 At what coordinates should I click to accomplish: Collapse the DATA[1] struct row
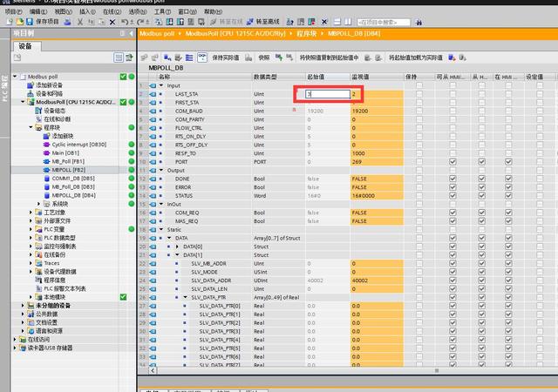[x=177, y=255]
